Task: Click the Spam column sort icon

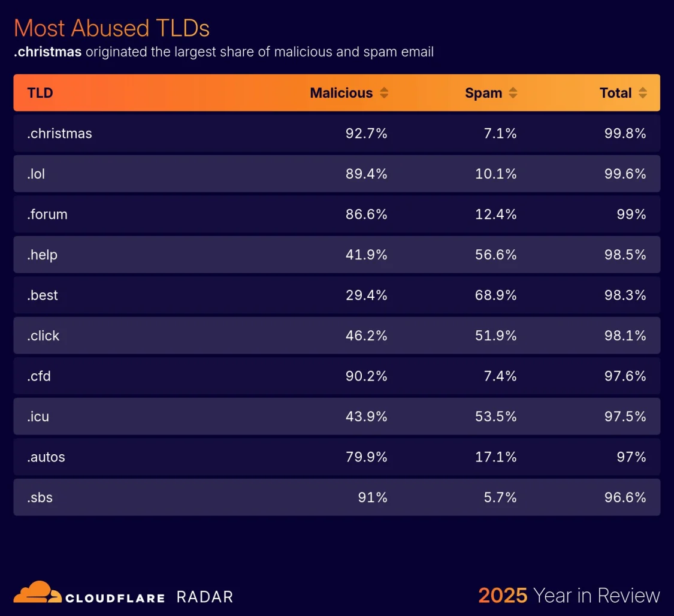Action: tap(513, 93)
